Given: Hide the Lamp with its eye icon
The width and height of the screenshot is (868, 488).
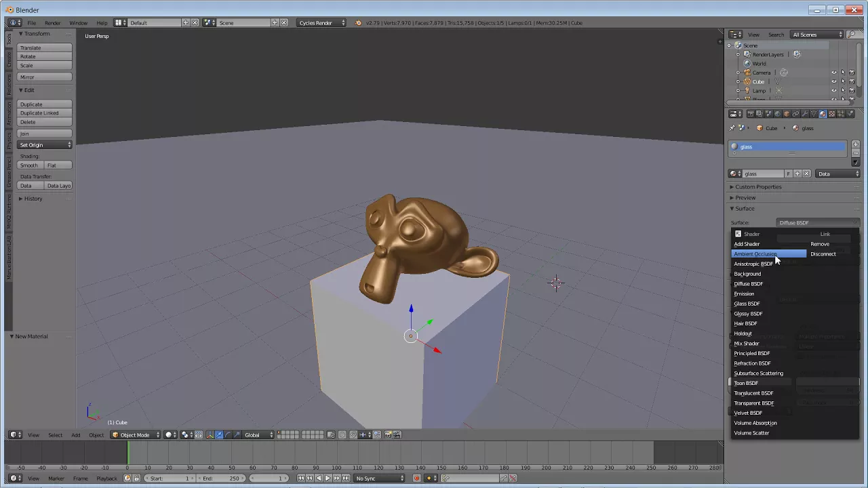Looking at the screenshot, I should coord(834,90).
